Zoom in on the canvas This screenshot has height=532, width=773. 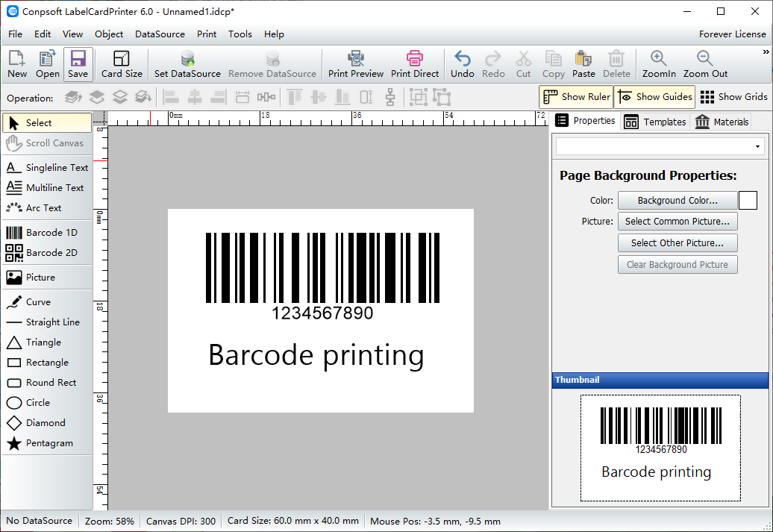tap(659, 64)
